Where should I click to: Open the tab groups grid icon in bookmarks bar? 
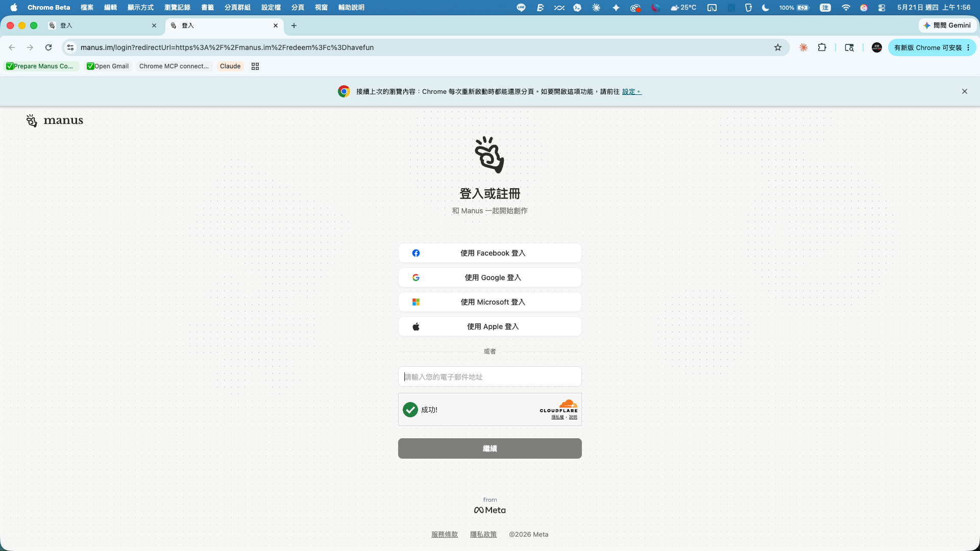coord(255,66)
